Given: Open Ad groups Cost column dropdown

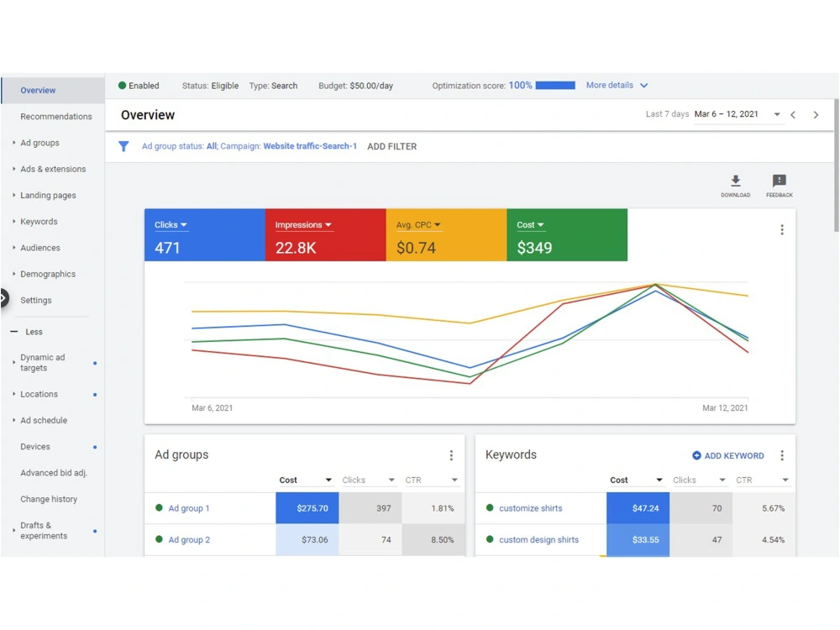Looking at the screenshot, I should pyautogui.click(x=328, y=480).
